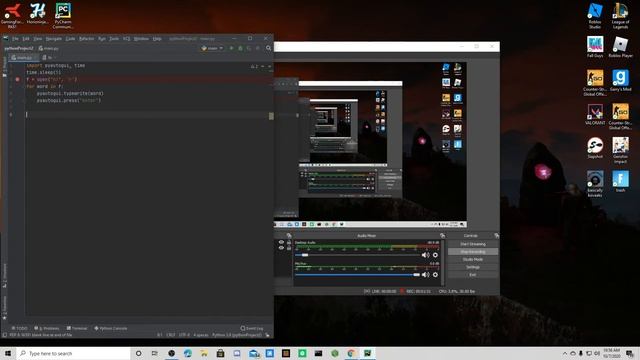Open File Explorer from the taskbar
This screenshot has width=640, height=360.
(x=204, y=353)
